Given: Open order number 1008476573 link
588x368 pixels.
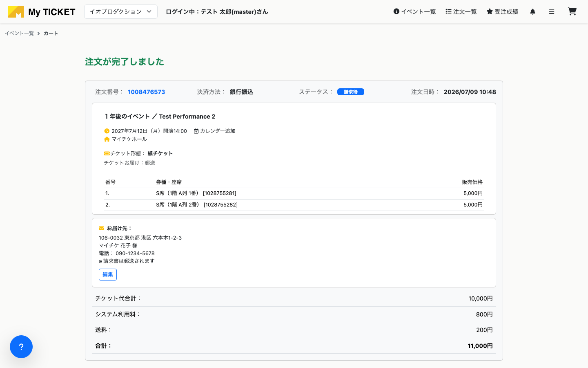Looking at the screenshot, I should pyautogui.click(x=146, y=92).
